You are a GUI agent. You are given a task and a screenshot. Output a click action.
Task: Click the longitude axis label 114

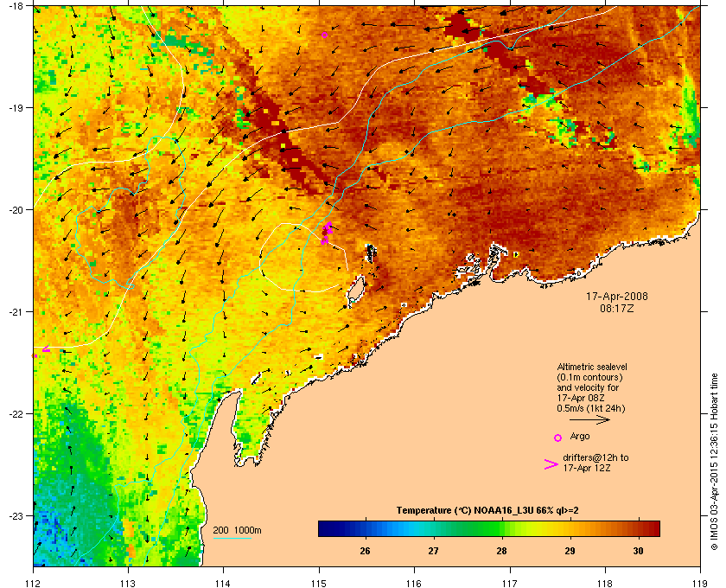point(223,584)
